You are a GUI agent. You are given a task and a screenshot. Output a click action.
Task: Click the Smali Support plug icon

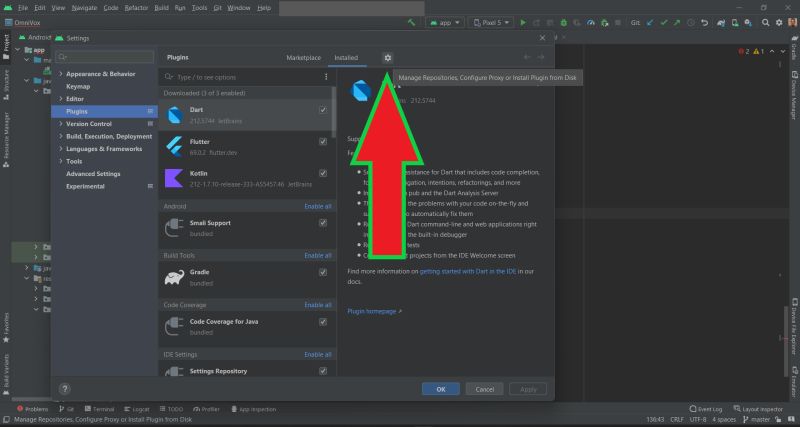[174, 228]
